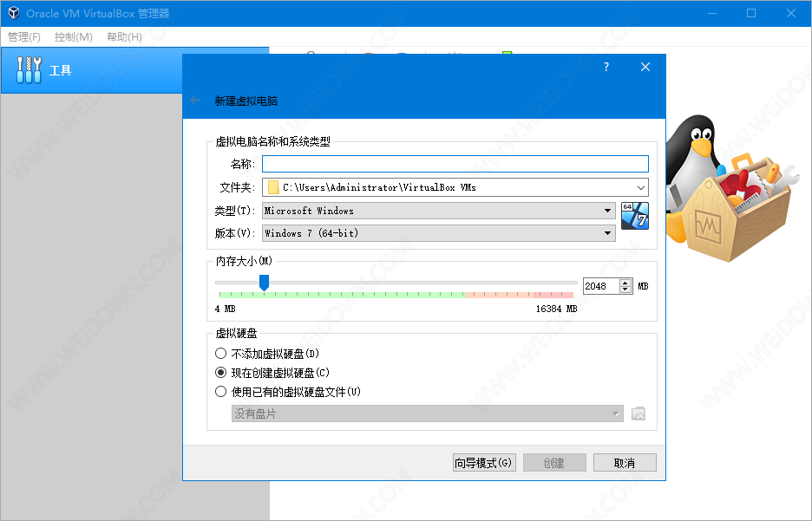
Task: Click the 名称 name input field
Action: [x=455, y=164]
